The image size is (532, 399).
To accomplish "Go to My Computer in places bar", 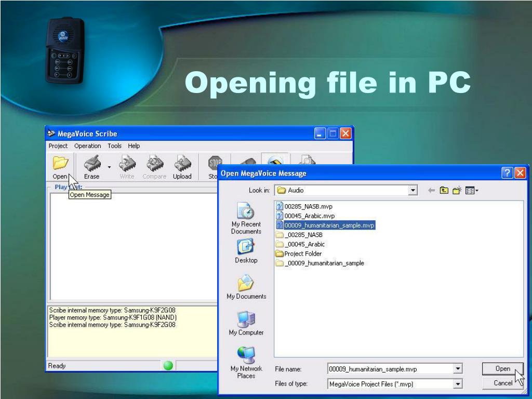I will (x=246, y=323).
